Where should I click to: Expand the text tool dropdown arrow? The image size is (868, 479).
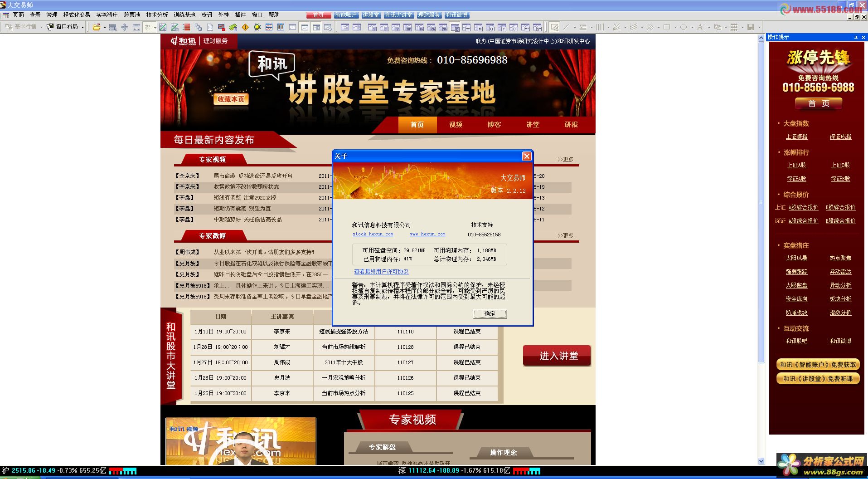(709, 27)
